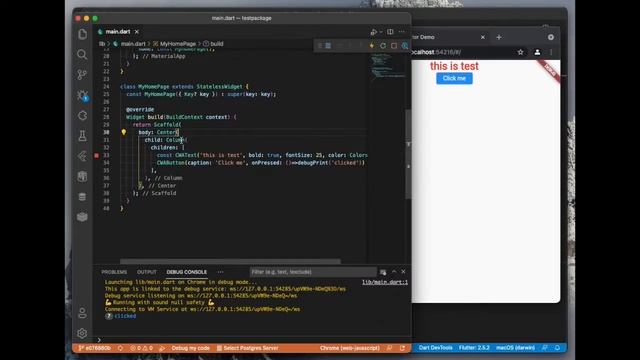Viewport: 640px width, 360px height.
Task: Open the Chrome three-dot menu
Action: click(551, 52)
